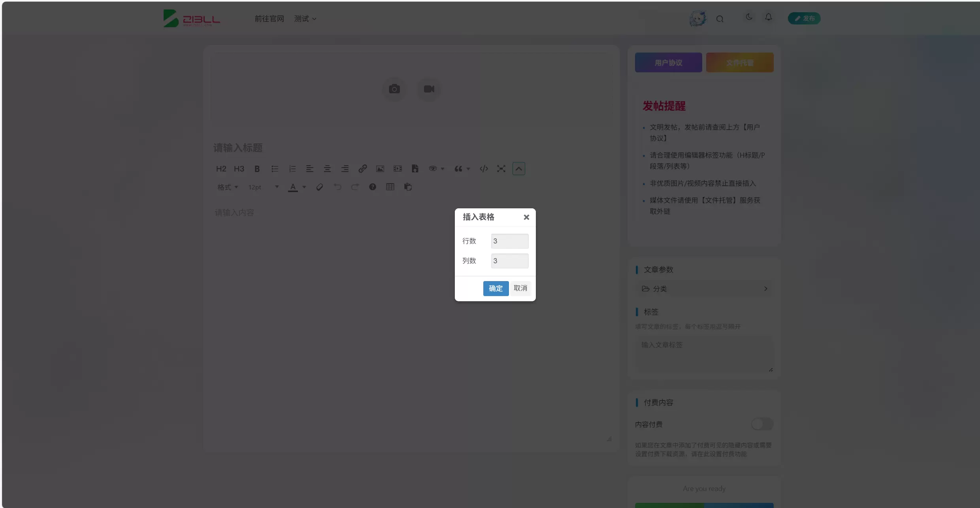
Task: Toggle fullscreen editor mode
Action: tap(501, 169)
